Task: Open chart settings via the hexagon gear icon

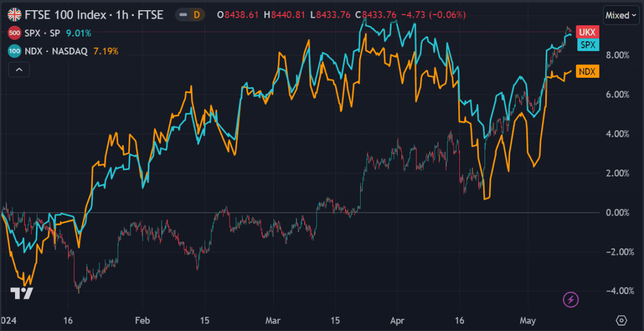Action: (621, 320)
